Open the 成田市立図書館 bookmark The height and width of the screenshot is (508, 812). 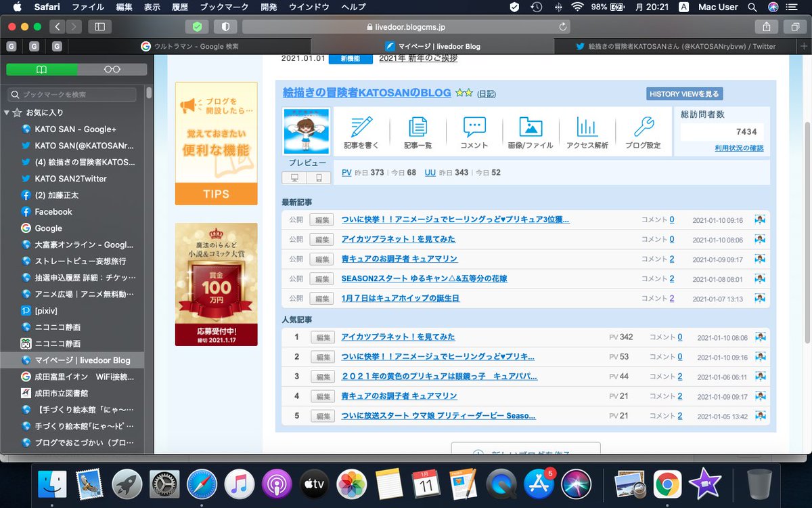62,393
